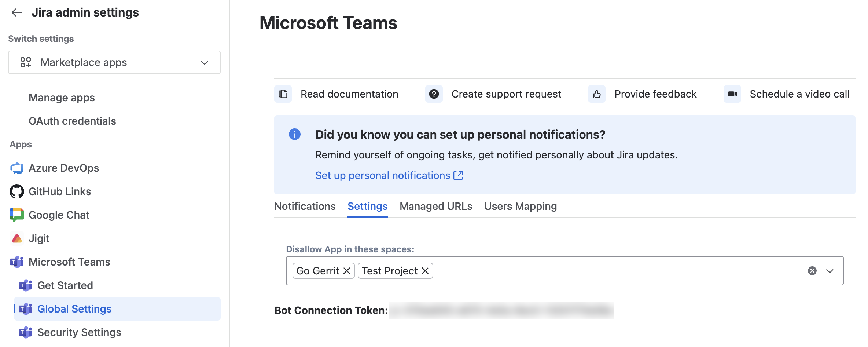Go back using the arrow icon
868x347 pixels.
click(x=17, y=12)
